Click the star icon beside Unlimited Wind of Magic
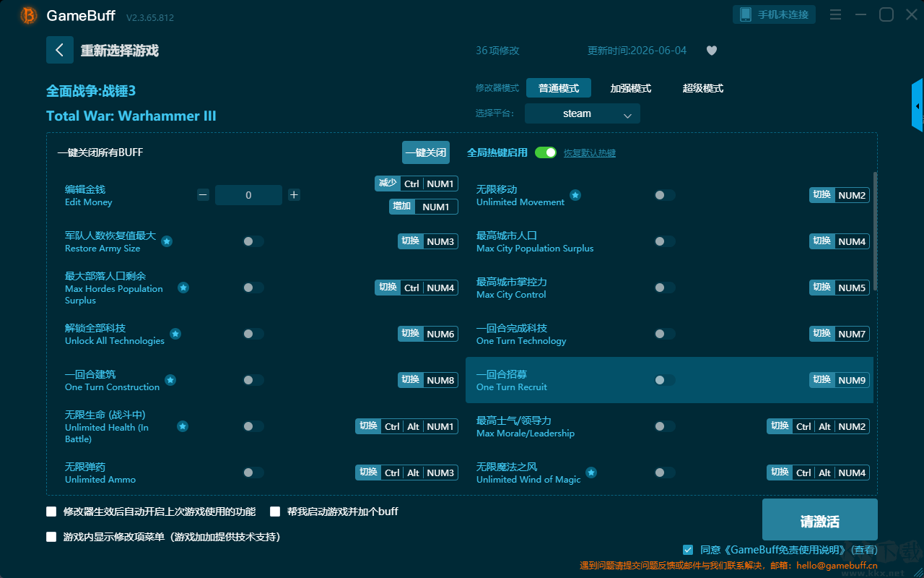Screen dimensions: 924x578 (591, 473)
